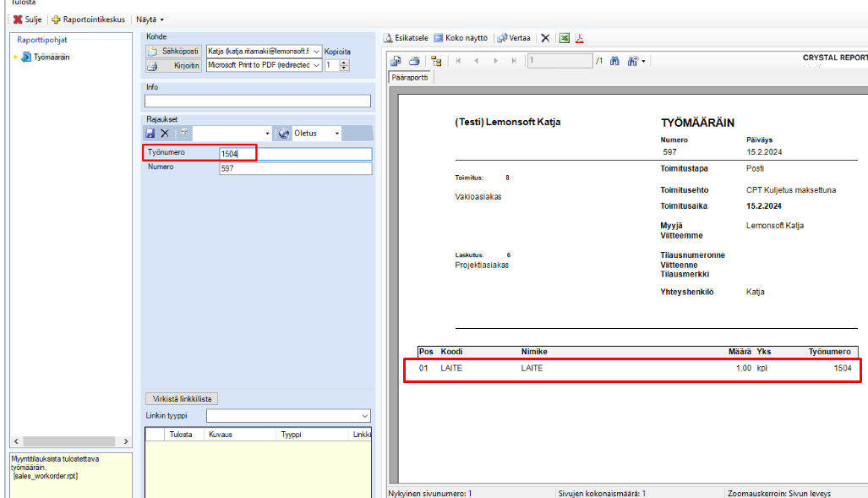This screenshot has width=868, height=498.
Task: Expand the Linkin tyyppi dropdown
Action: click(x=365, y=416)
